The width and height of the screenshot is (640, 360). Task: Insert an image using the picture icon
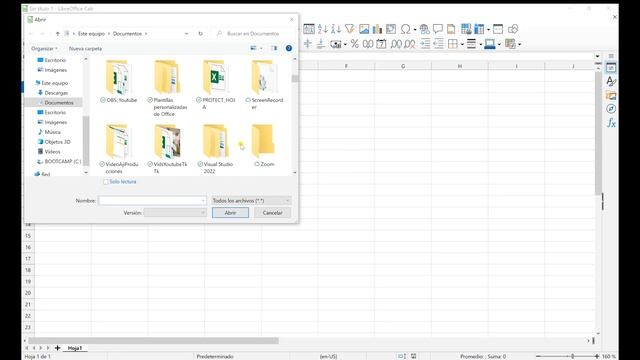[x=364, y=29]
